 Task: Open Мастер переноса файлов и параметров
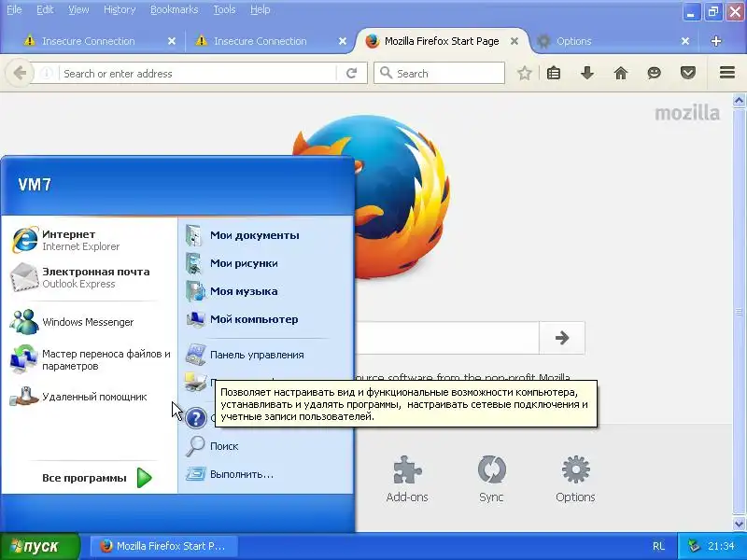tap(91, 359)
